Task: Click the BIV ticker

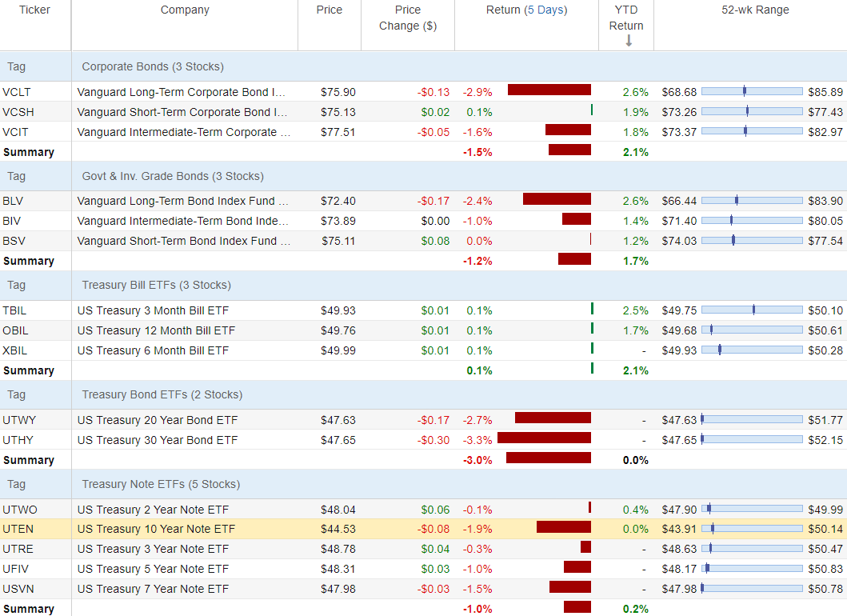Action: point(12,221)
